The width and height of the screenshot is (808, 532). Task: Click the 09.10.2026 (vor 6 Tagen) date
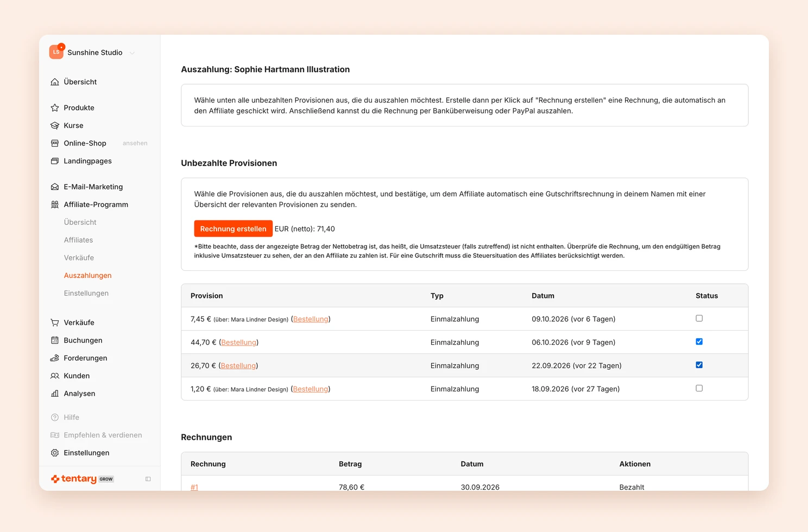tap(573, 319)
